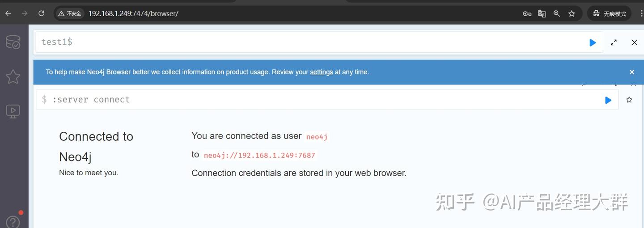Open the saved passwords key icon
The height and width of the screenshot is (228, 644).
click(527, 13)
